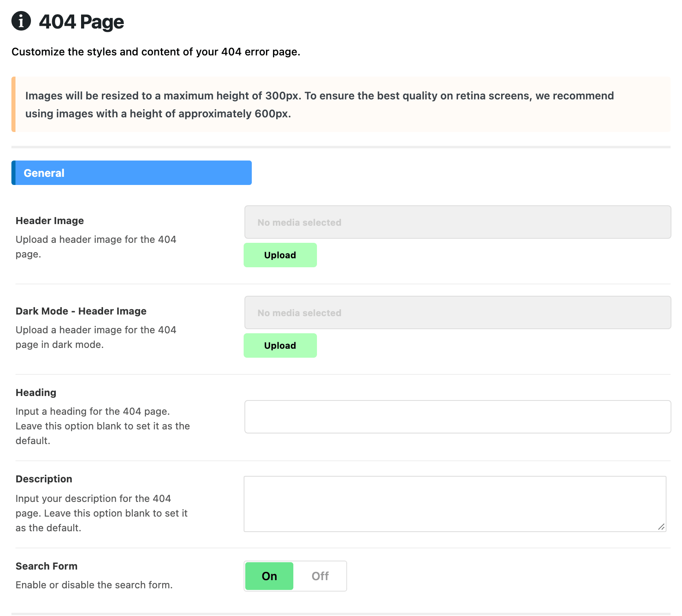
Task: Click the Description textarea resize handle
Action: (x=661, y=527)
